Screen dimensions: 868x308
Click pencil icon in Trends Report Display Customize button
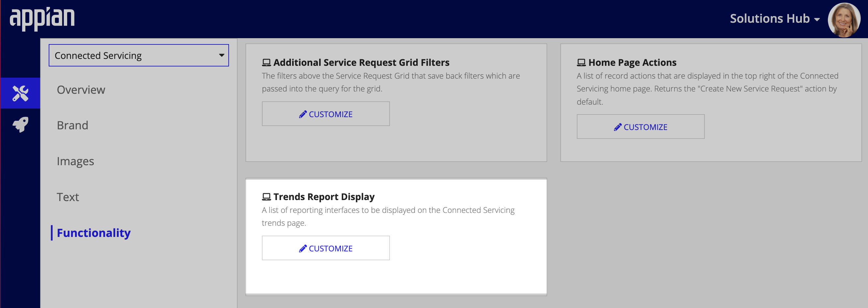pos(303,248)
